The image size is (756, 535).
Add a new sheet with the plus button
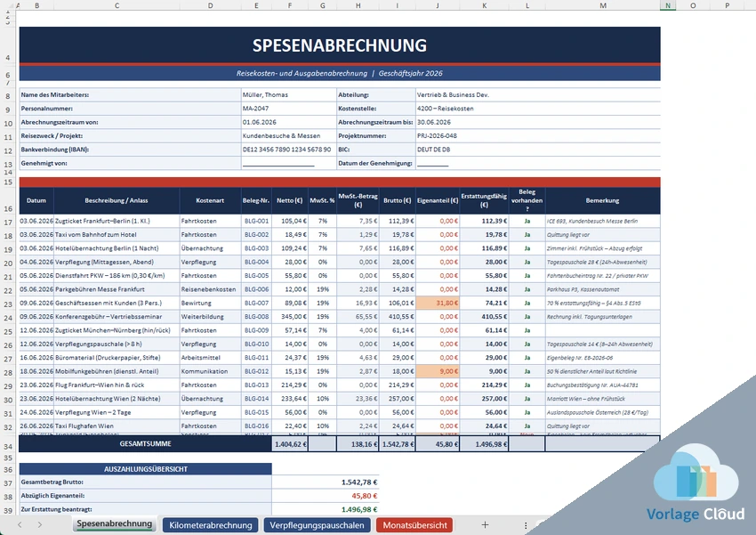[485, 525]
